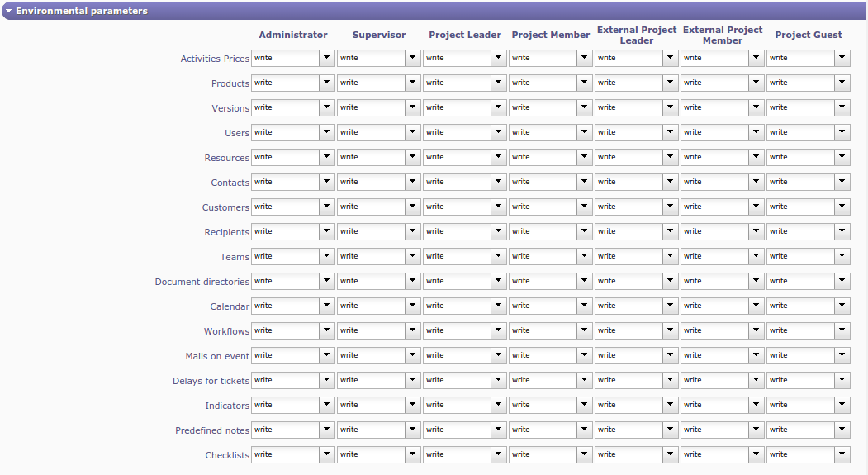The height and width of the screenshot is (475, 868).
Task: Click the Supervisor column header
Action: 378,35
